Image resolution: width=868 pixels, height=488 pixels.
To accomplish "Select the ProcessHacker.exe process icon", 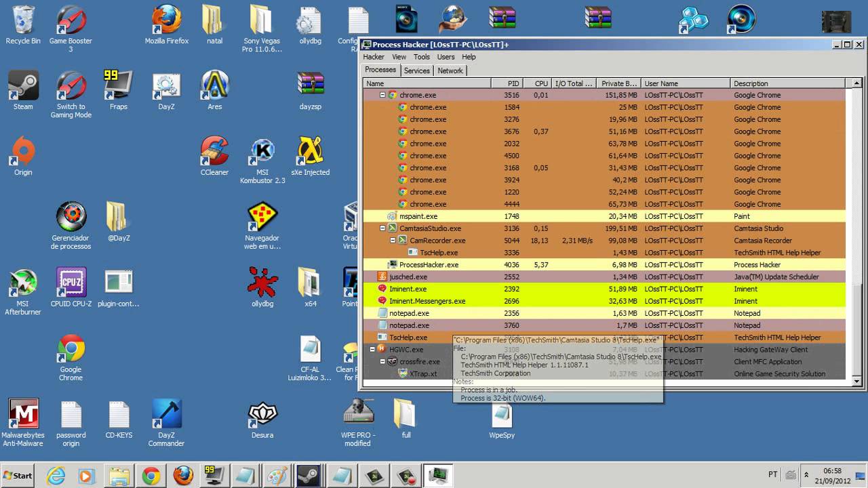I will (x=392, y=265).
